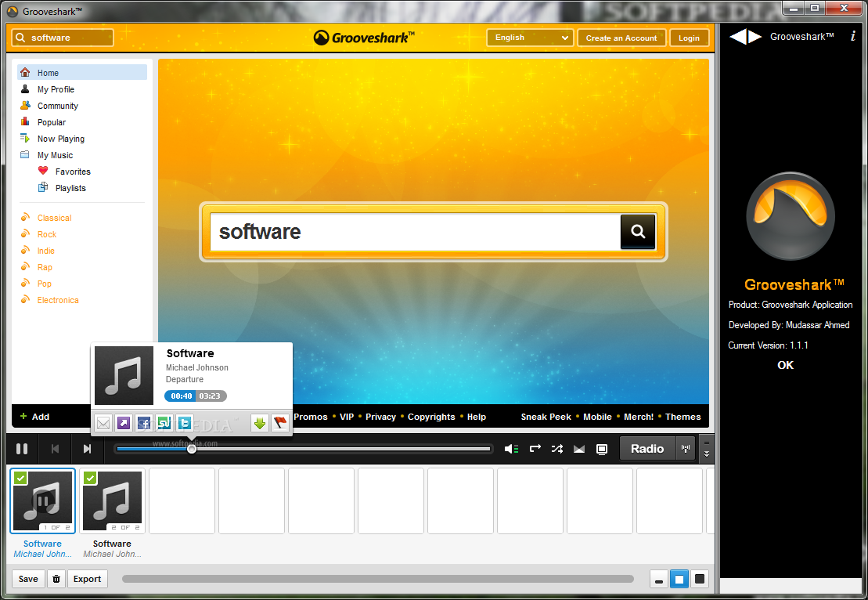This screenshot has height=600, width=868.
Task: Click the left arrow in the side panel
Action: (x=737, y=37)
